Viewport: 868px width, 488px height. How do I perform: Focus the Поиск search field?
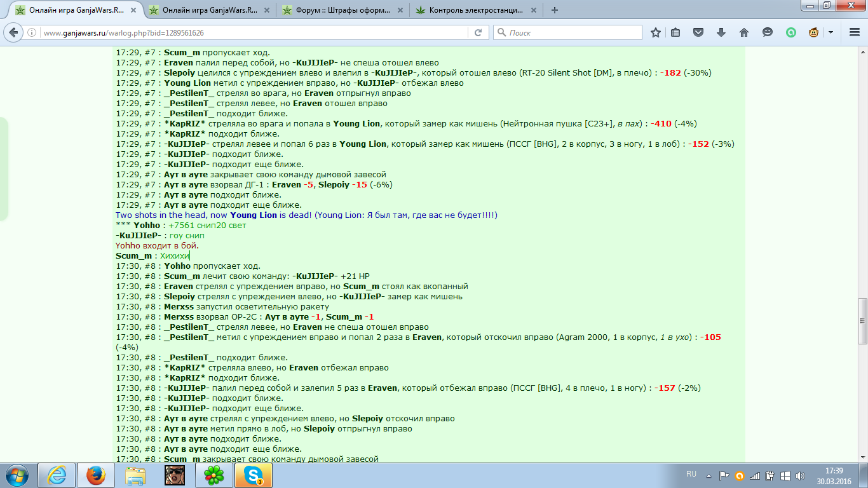pos(569,32)
